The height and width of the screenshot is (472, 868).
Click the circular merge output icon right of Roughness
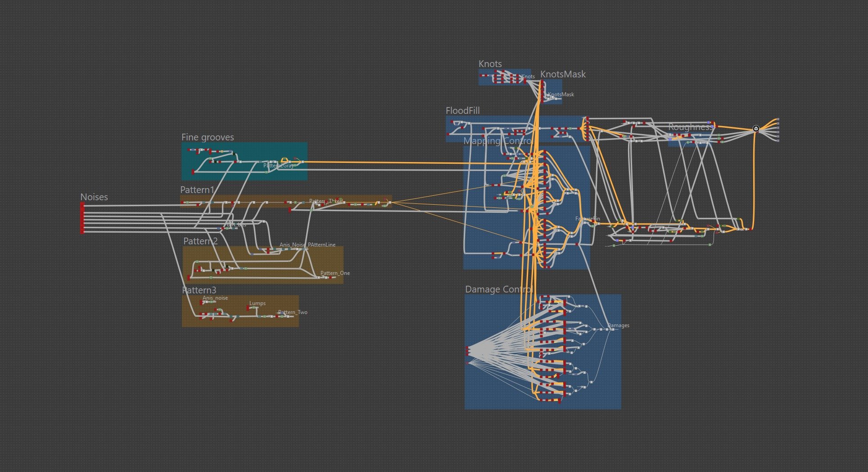tap(756, 128)
